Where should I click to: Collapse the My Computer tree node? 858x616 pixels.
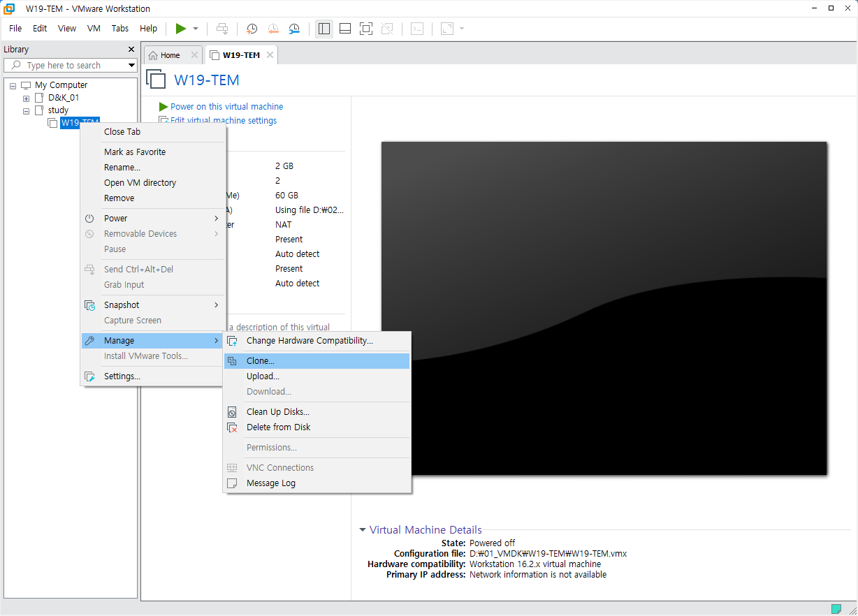13,85
